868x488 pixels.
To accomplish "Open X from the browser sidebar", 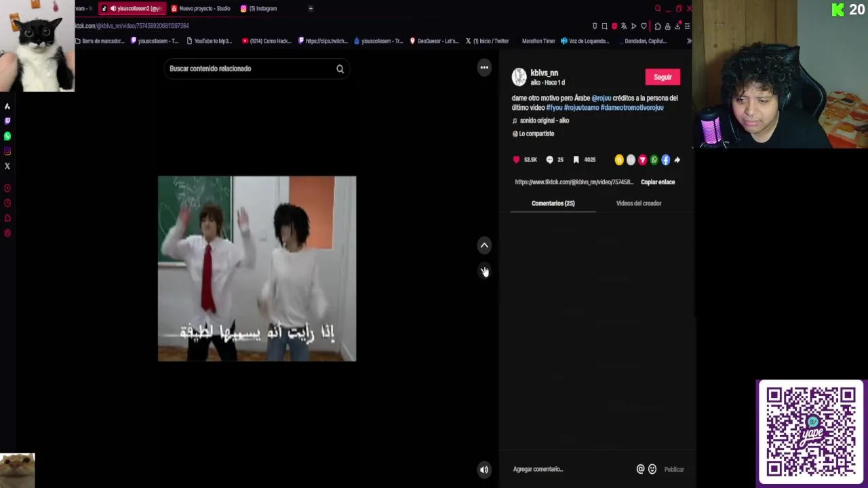I will [7, 166].
